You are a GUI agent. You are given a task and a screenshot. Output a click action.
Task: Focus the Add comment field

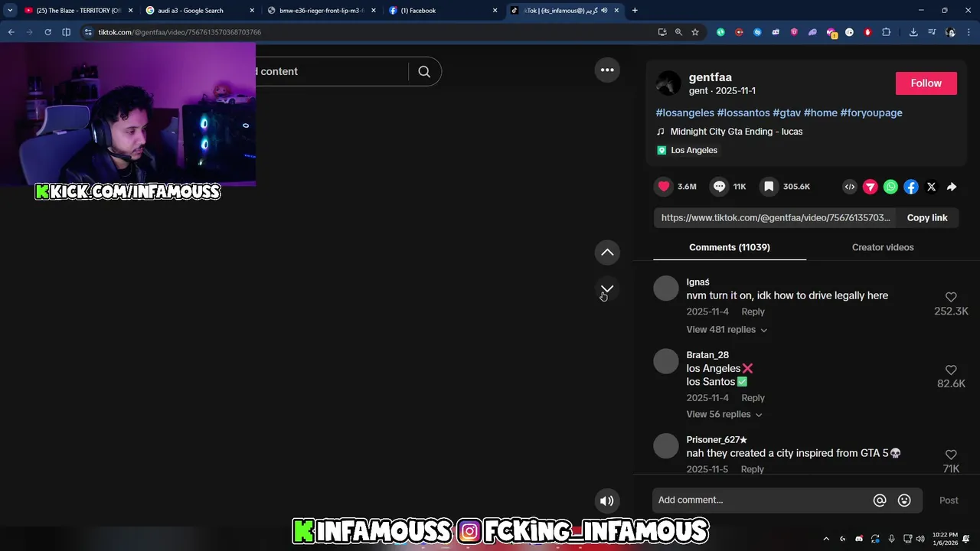click(762, 500)
